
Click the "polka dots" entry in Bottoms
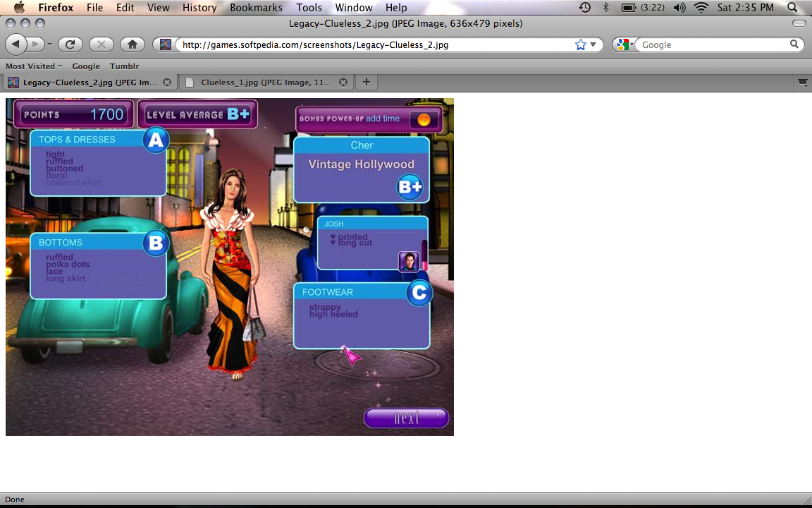pyautogui.click(x=68, y=265)
